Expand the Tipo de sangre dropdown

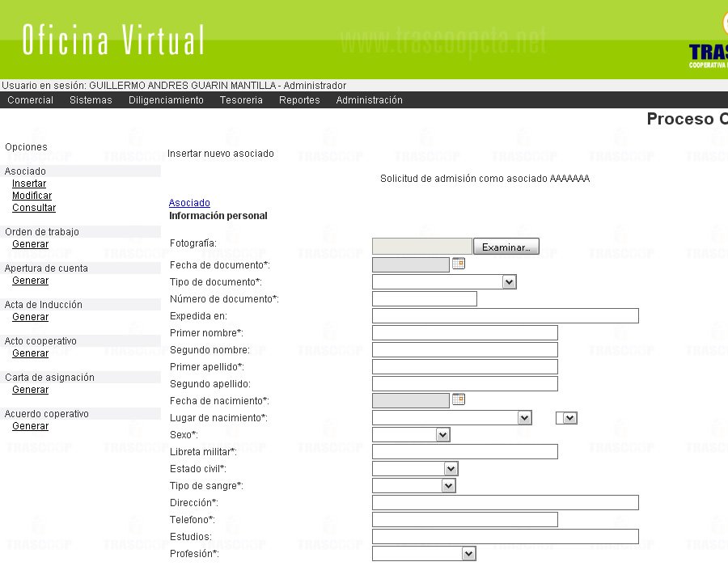coord(413,486)
